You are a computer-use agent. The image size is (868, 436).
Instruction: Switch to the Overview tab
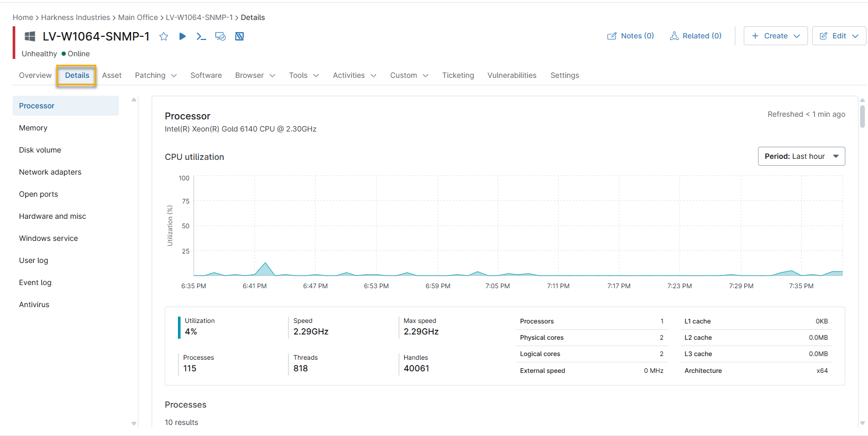35,75
